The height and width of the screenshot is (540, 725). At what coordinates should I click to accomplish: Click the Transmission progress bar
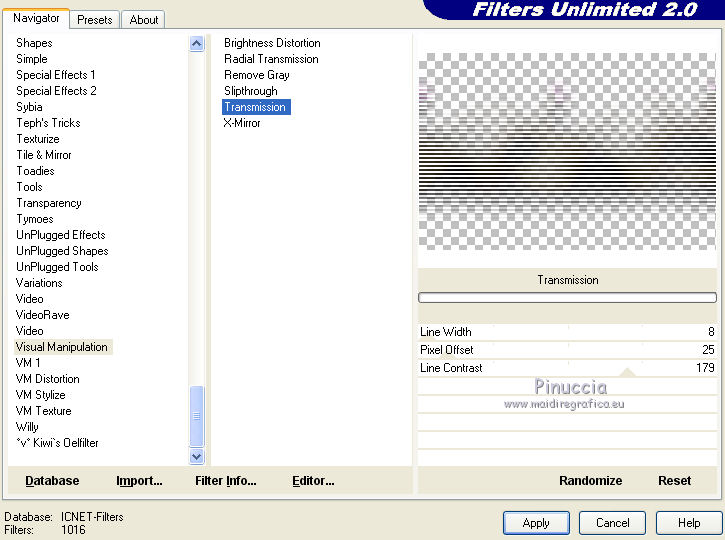pyautogui.click(x=567, y=298)
